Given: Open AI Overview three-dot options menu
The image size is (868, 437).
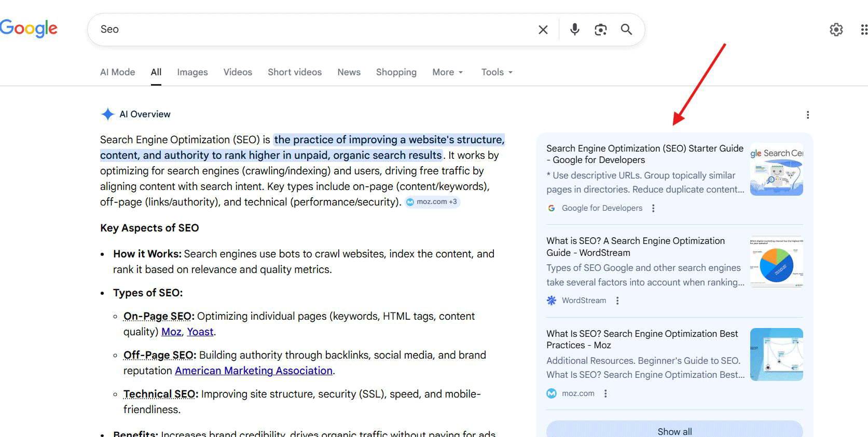Looking at the screenshot, I should click(x=807, y=115).
